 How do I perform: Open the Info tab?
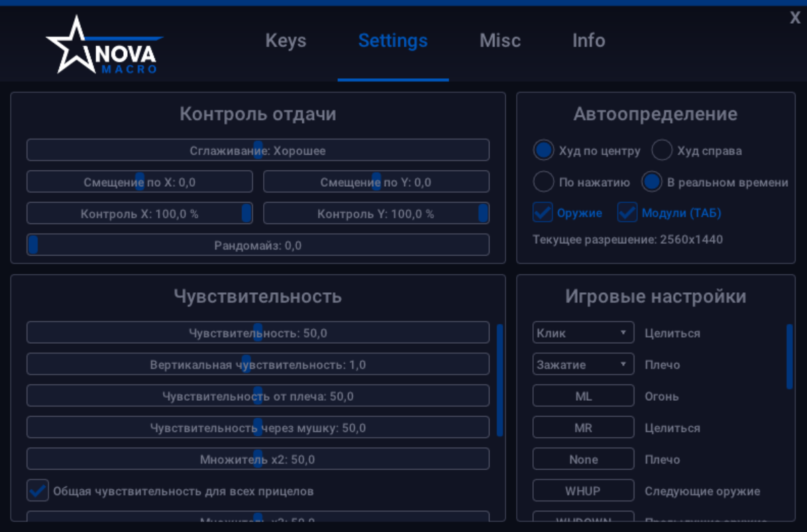click(x=588, y=41)
